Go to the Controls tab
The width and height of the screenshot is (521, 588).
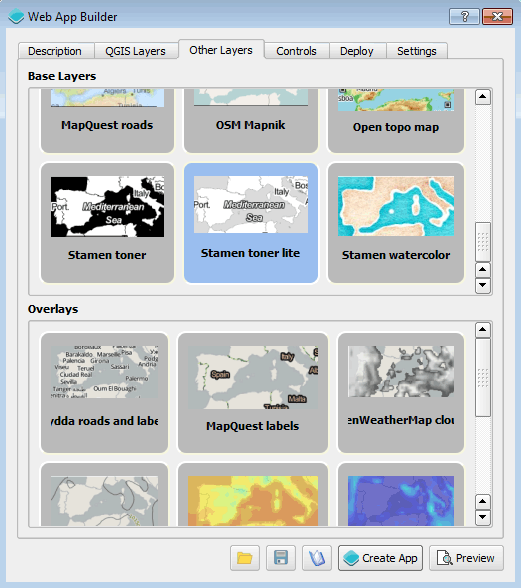pos(296,51)
